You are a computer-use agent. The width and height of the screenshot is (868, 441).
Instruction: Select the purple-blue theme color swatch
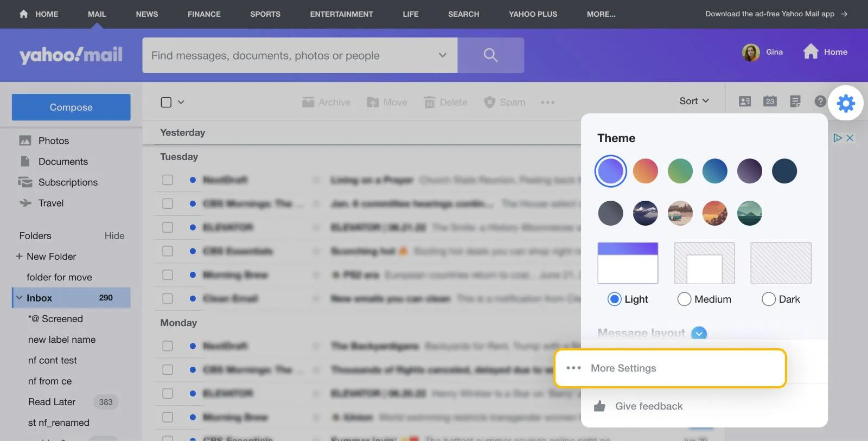pos(611,171)
